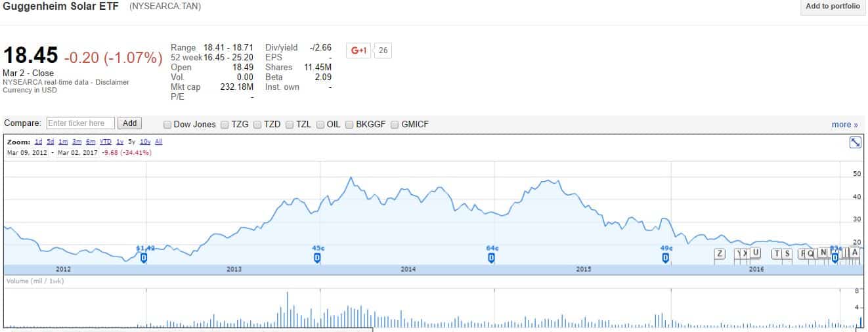Click the (NYSEARCA:TAN) ticker text
This screenshot has height=332, width=868.
pos(165,7)
